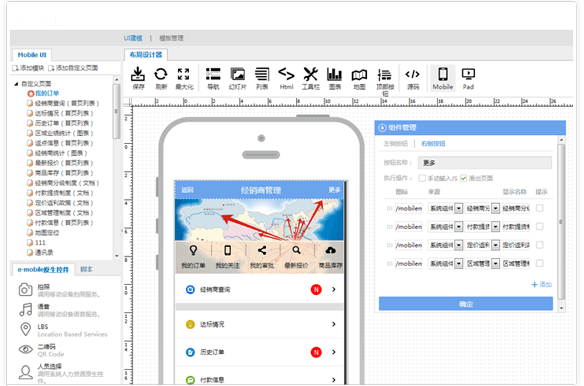
Task: Collapse the 自定义页面 tree node
Action: [16, 84]
